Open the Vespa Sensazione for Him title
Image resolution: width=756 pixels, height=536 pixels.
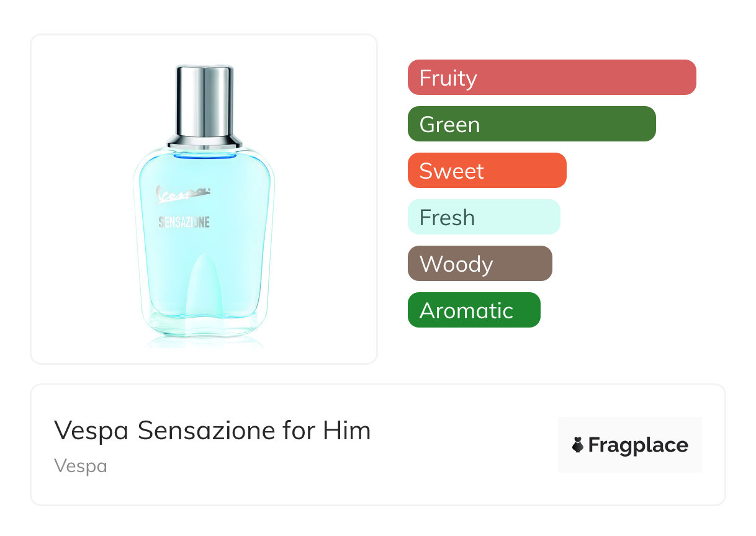(x=212, y=431)
